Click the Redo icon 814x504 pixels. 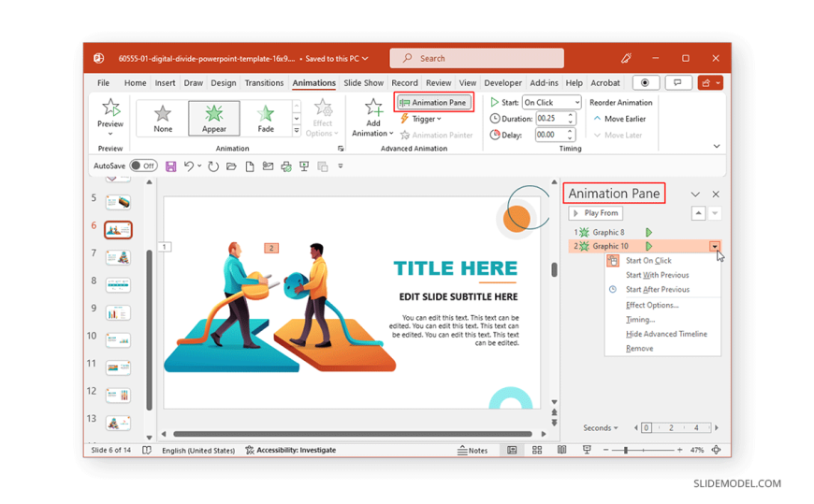coord(213,166)
